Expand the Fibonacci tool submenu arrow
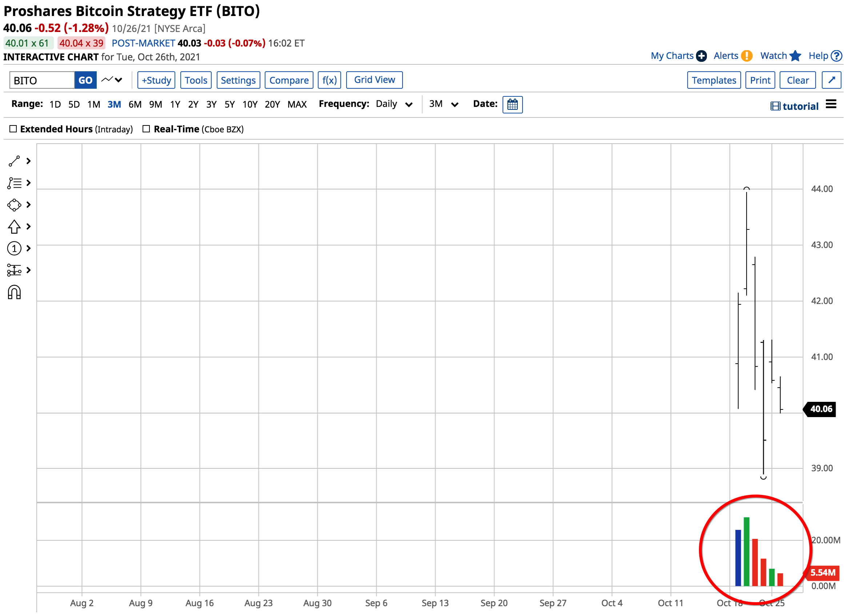Viewport: 848px width, 616px height. [28, 183]
